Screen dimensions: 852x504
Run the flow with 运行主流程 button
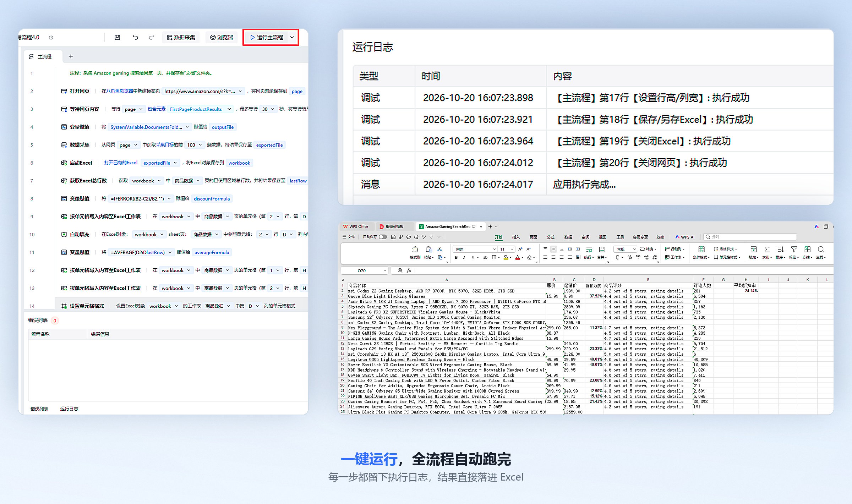(x=267, y=37)
